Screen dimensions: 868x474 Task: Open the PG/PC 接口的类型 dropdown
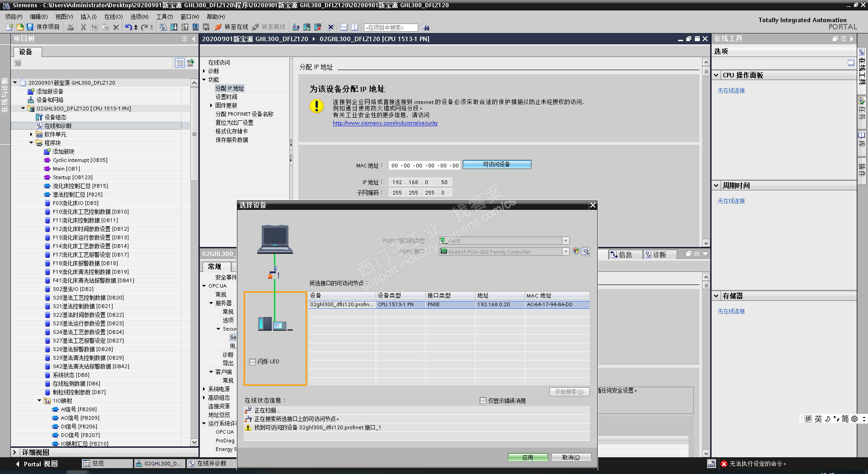(x=566, y=241)
